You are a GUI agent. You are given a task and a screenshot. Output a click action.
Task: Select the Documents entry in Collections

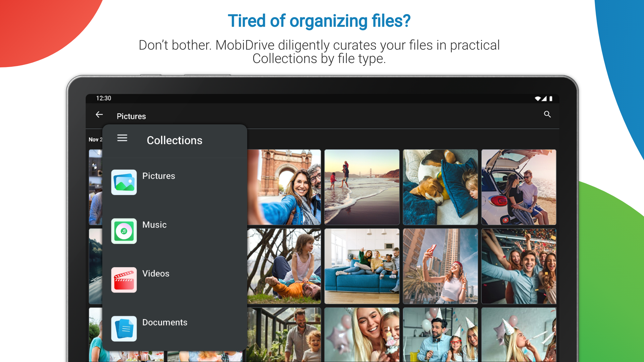click(x=165, y=322)
